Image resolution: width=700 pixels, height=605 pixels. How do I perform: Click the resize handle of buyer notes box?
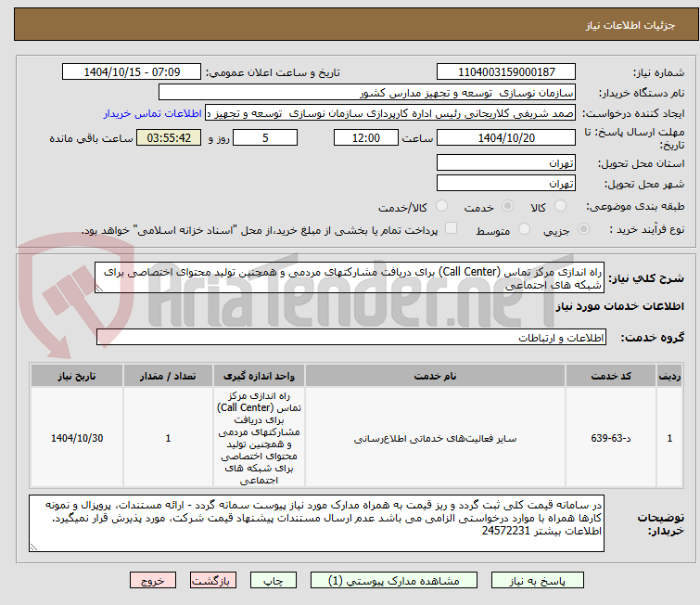coord(33,547)
